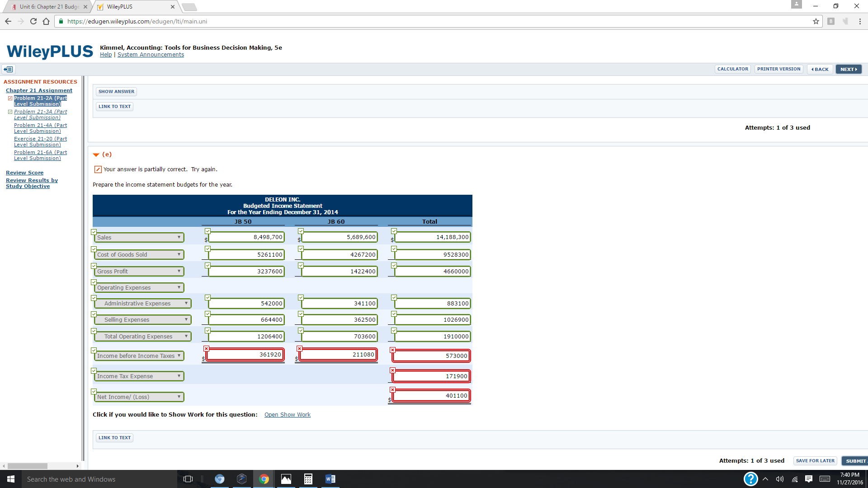Edit the Net Income total field 401100
This screenshot has width=868, height=488.
coord(431,395)
